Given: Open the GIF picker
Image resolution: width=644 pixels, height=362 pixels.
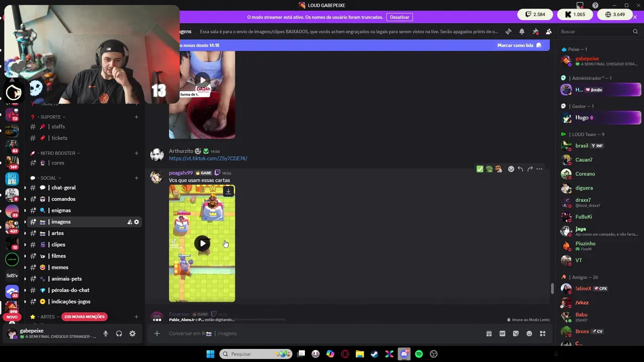Looking at the screenshot, I should pos(502,333).
